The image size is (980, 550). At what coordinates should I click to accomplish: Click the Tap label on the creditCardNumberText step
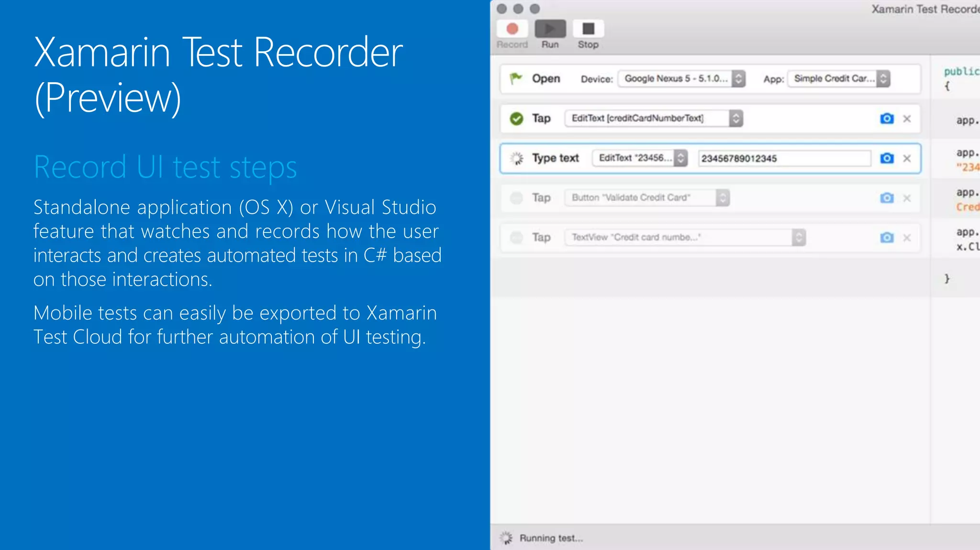541,119
